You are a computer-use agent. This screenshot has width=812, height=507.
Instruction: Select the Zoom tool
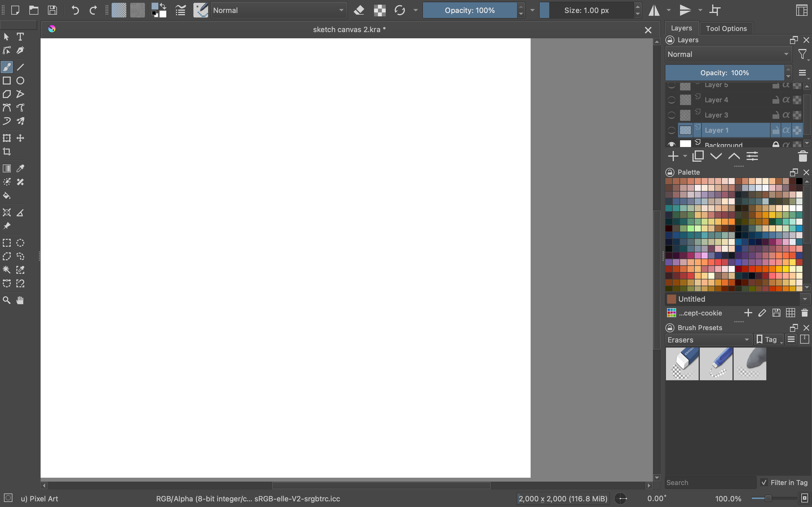click(x=7, y=300)
